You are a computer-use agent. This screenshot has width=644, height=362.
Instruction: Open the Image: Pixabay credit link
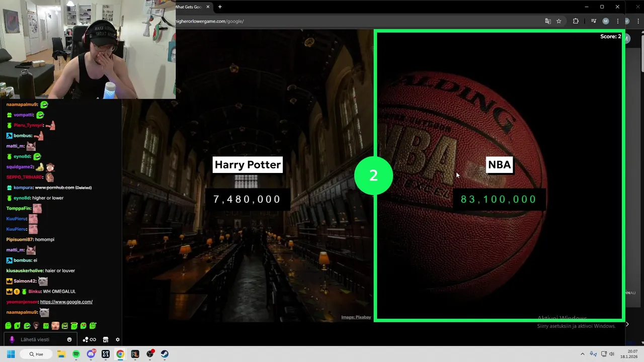coord(356,317)
